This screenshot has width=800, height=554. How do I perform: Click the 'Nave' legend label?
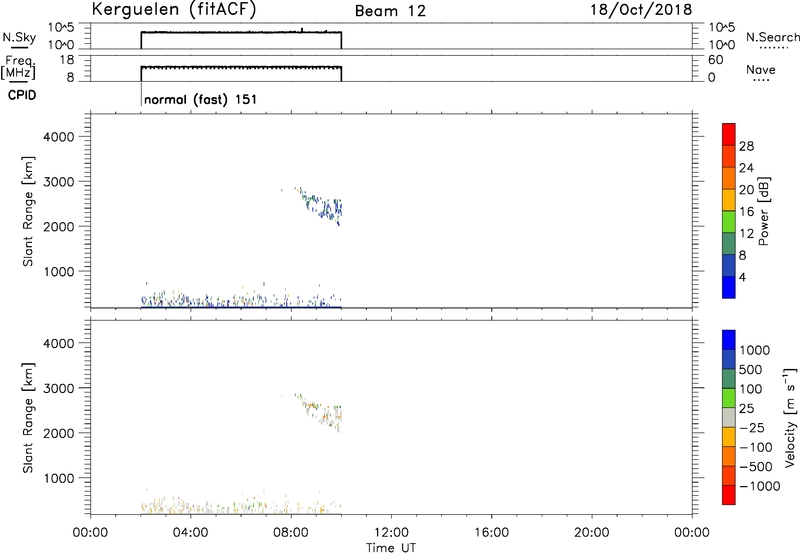tap(761, 70)
